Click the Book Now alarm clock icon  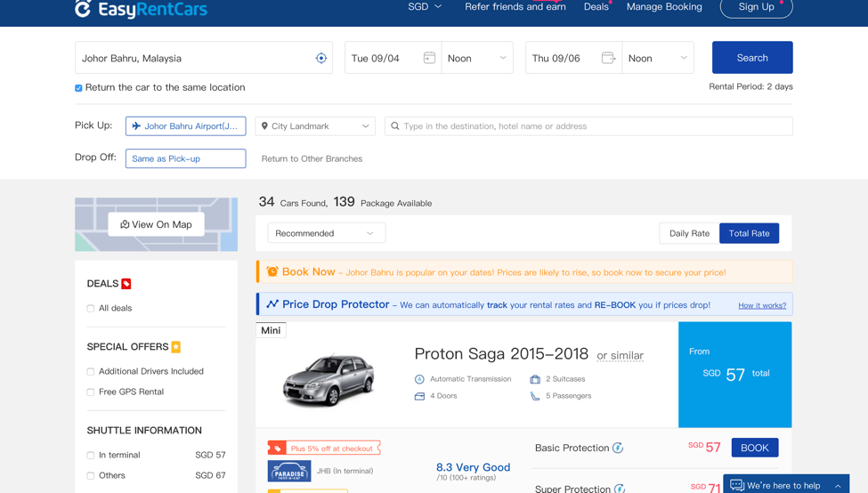click(x=272, y=271)
